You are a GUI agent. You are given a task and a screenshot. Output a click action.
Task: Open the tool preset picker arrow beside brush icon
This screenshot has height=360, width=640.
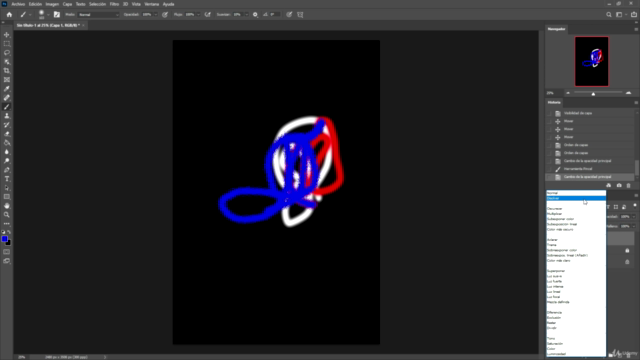[x=30, y=15]
